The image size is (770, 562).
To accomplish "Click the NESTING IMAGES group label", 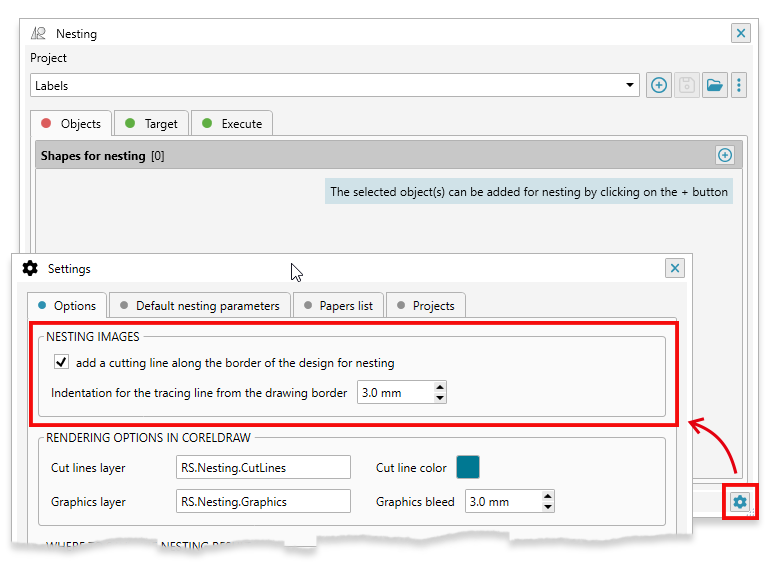I will [x=93, y=337].
